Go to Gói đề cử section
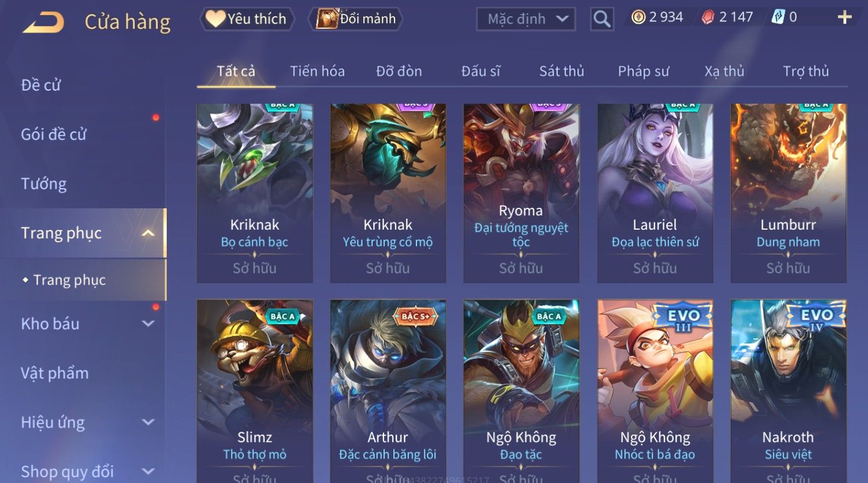The image size is (868, 483). click(54, 134)
